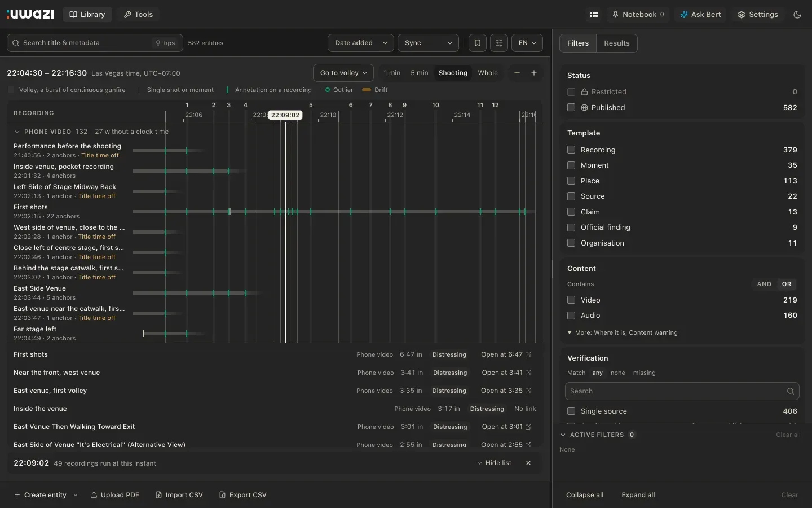
Task: Click Hide list button
Action: point(495,463)
